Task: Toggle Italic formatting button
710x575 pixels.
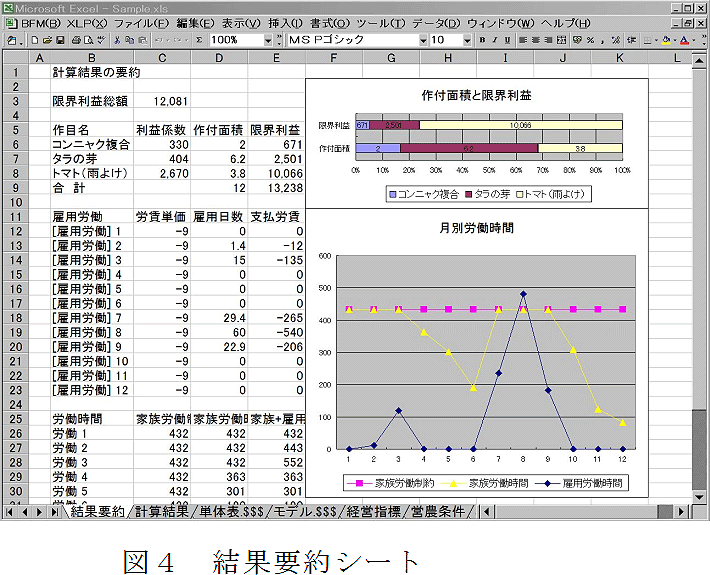Action: pos(494,40)
